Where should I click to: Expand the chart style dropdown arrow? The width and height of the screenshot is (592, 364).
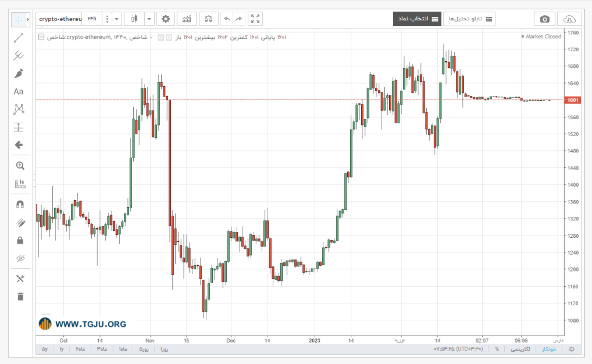coord(149,19)
